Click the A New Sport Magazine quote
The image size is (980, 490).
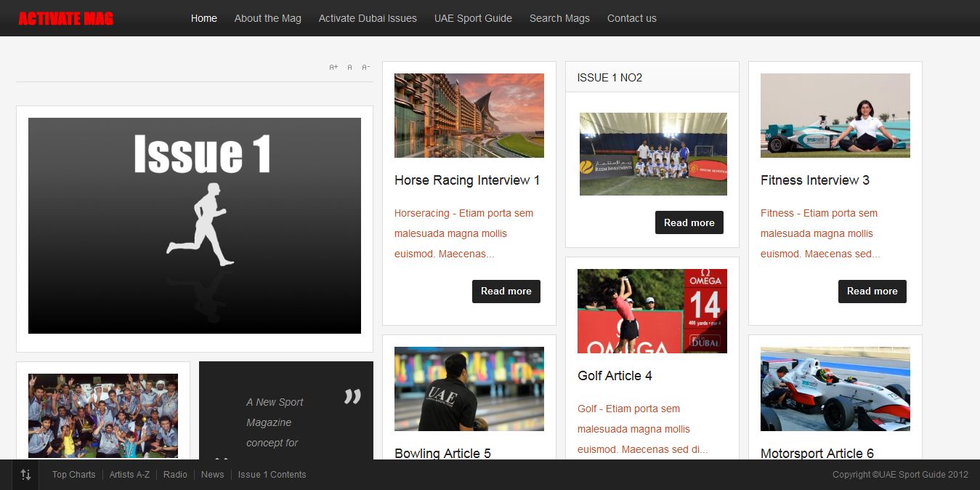click(275, 422)
